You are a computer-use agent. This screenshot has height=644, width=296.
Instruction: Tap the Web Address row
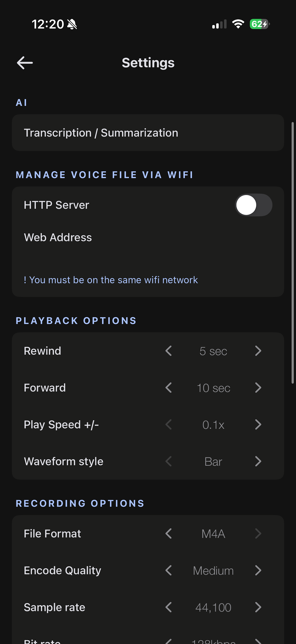148,237
